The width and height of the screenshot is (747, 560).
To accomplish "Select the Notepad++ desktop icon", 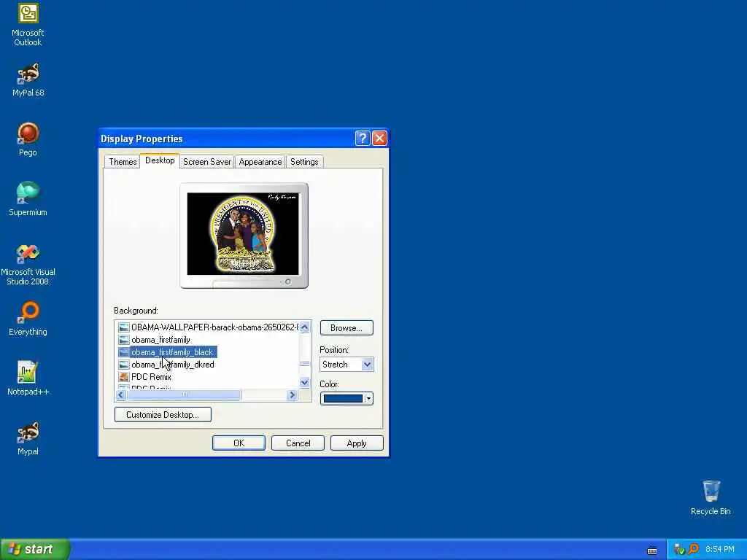I will [x=28, y=378].
